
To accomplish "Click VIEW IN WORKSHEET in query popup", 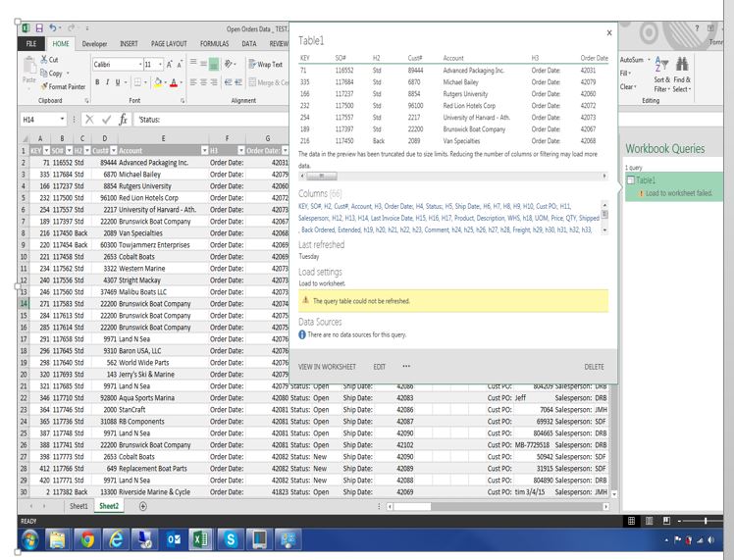I will tap(327, 367).
